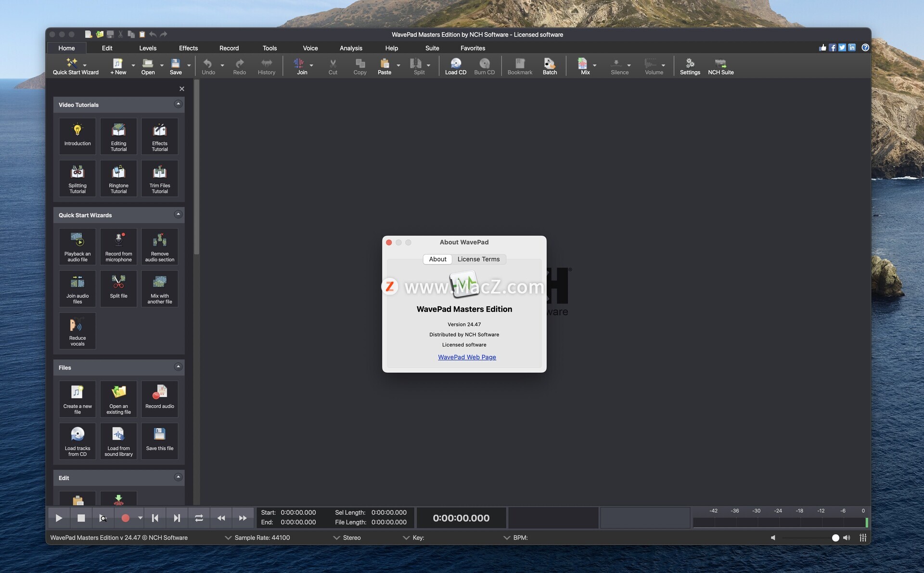The height and width of the screenshot is (573, 924).
Task: Open the NCH Suite toolbar icon
Action: click(x=720, y=66)
